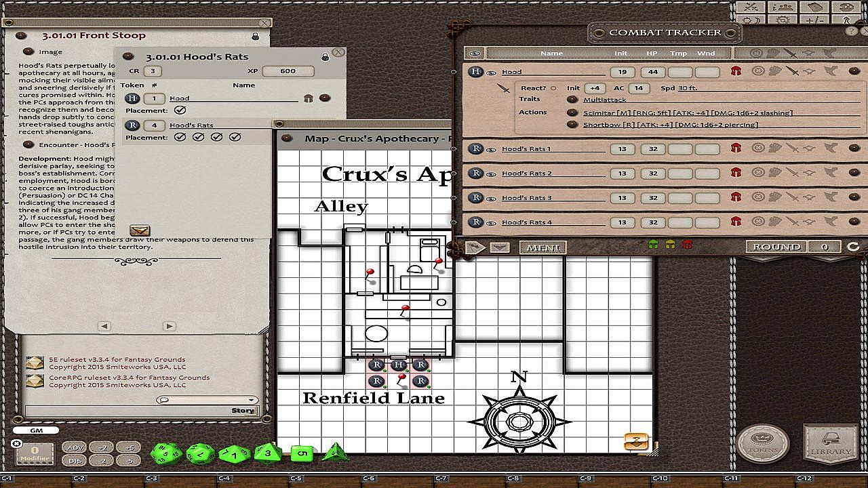Open Encounter - Hood's Rats link
Viewport: 868px width, 488px height.
[x=28, y=144]
